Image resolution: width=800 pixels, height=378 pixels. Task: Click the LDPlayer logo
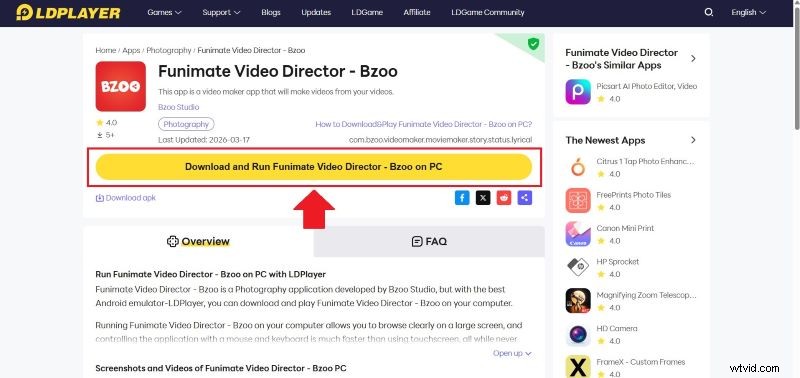(68, 12)
